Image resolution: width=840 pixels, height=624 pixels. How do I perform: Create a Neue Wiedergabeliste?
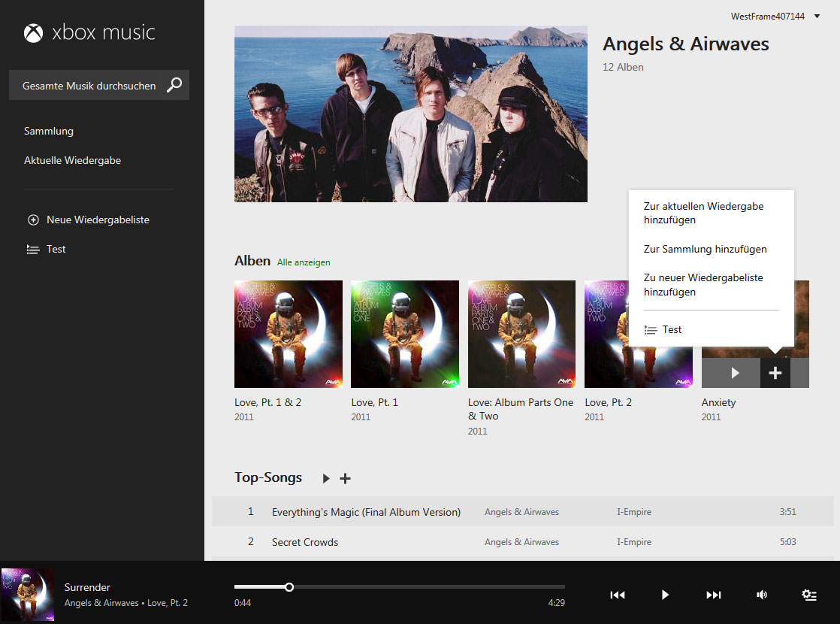point(98,220)
